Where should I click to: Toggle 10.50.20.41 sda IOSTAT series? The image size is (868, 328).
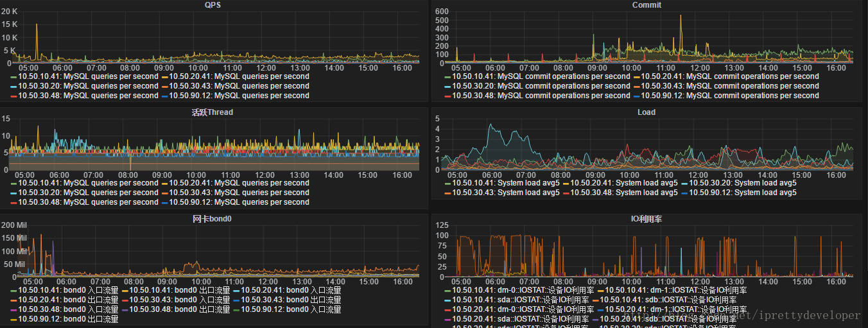pyautogui.click(x=517, y=318)
